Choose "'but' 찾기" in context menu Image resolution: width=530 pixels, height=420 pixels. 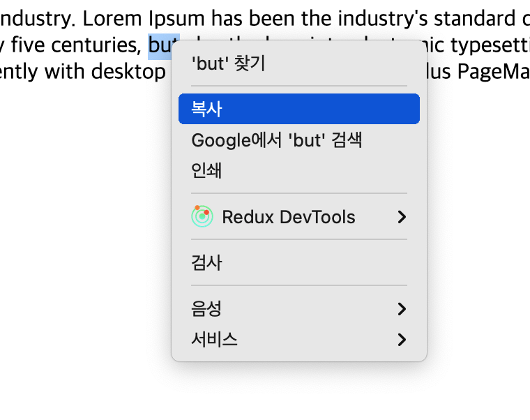click(x=299, y=63)
